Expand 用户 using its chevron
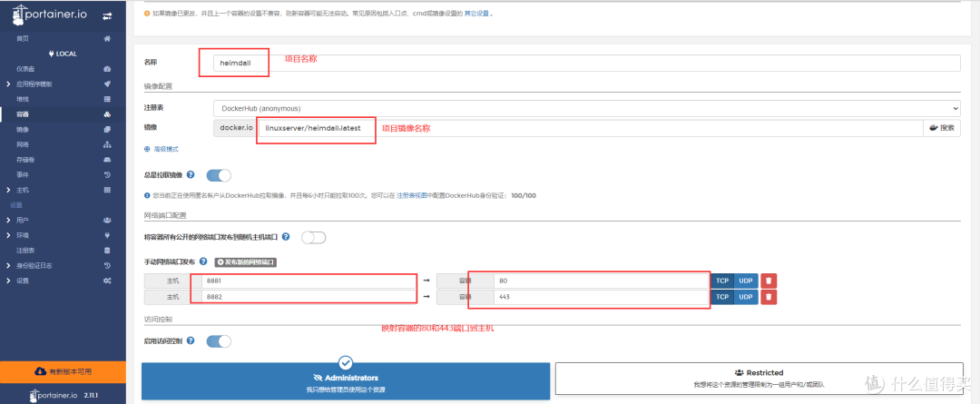Image resolution: width=980 pixels, height=404 pixels. 8,220
